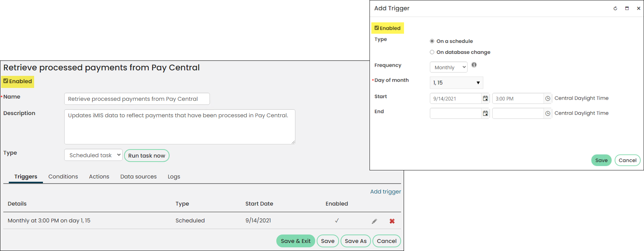Viewport: 644px width, 251px height.
Task: View the Logs tab
Action: coord(174,177)
